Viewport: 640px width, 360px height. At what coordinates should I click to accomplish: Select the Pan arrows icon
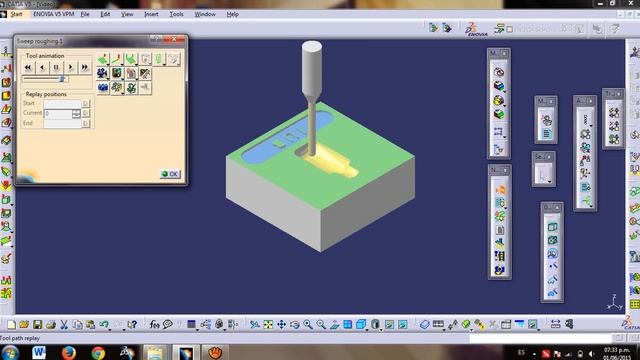click(x=281, y=324)
